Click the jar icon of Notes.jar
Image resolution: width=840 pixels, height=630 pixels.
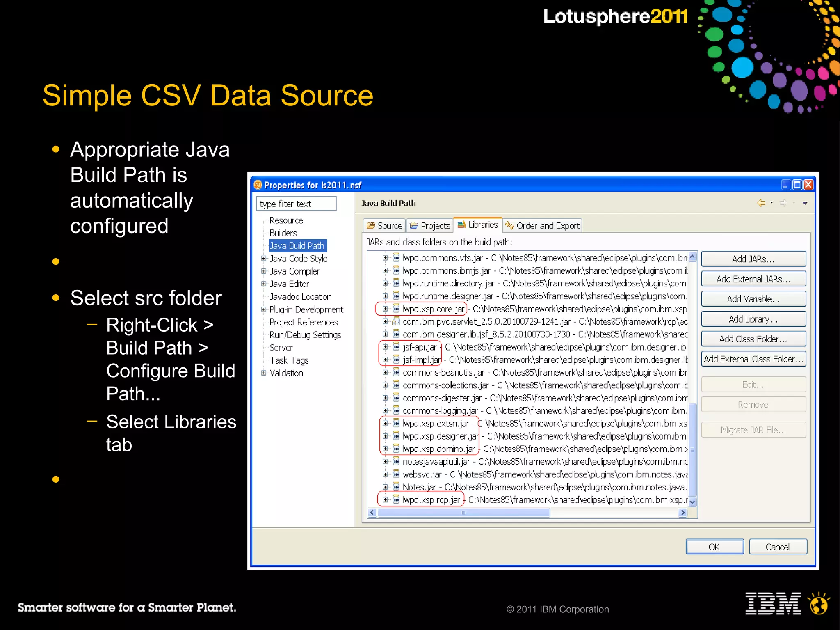click(396, 487)
